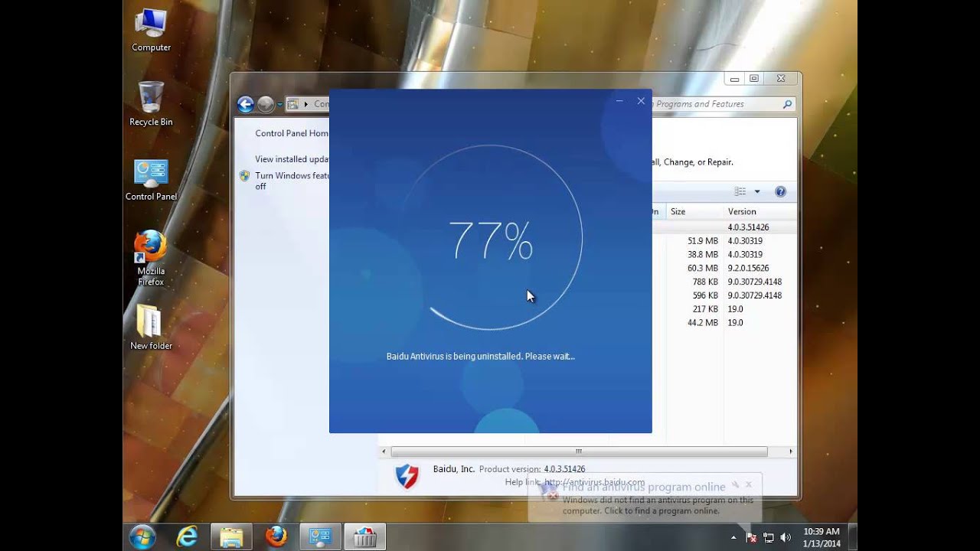
Task: Expand the address bar breadcrumb arrow
Action: click(x=306, y=104)
